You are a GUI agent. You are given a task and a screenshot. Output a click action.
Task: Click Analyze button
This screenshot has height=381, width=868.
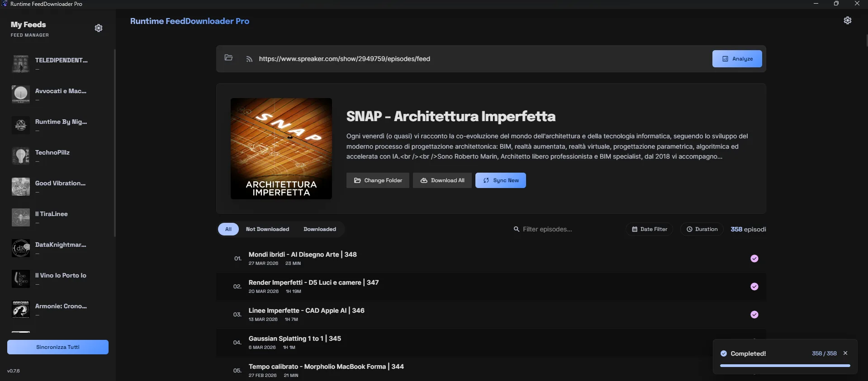[x=737, y=59]
